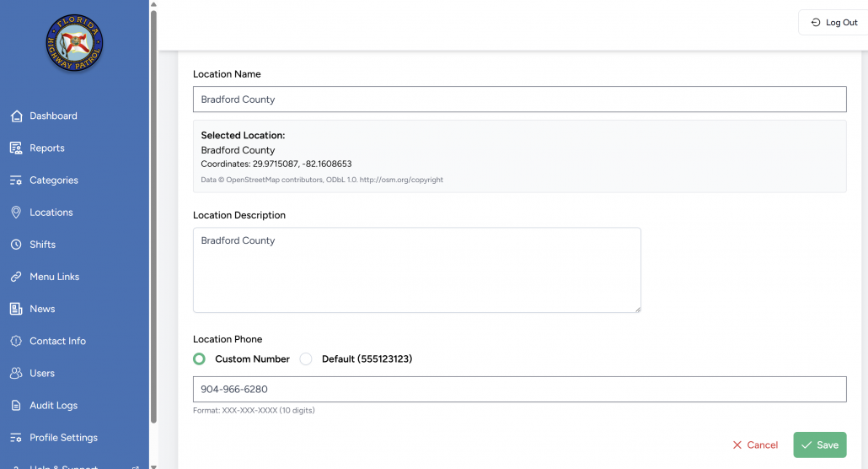Select the Custom Number radio button
This screenshot has height=469, width=868.
[x=200, y=358]
